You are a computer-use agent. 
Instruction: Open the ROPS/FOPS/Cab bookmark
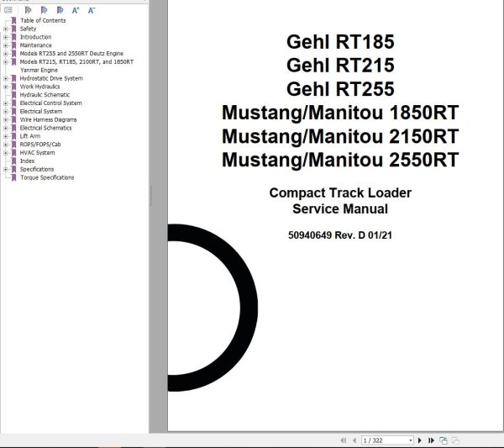(x=40, y=145)
